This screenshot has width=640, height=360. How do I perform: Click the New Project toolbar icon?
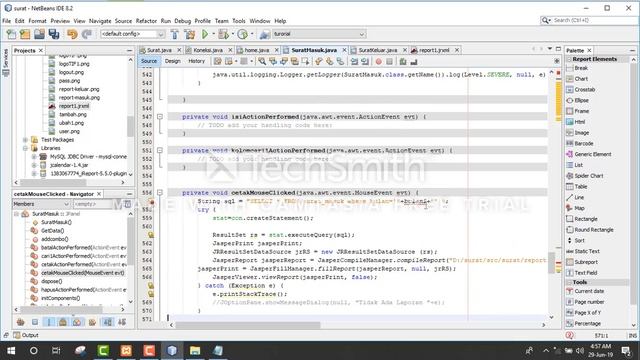point(25,34)
